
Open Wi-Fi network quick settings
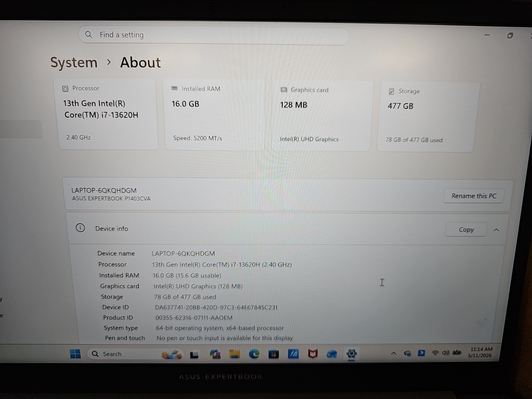click(x=435, y=353)
